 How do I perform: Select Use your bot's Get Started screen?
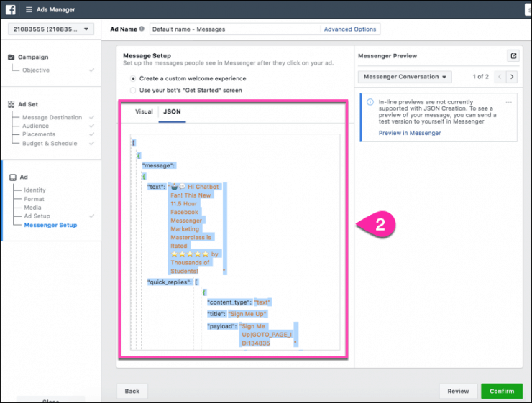click(x=133, y=91)
